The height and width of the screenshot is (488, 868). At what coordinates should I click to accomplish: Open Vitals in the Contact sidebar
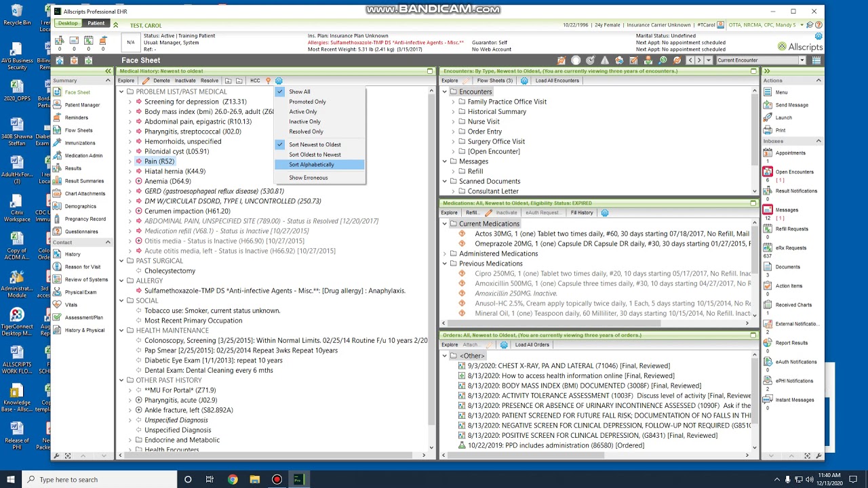pyautogui.click(x=71, y=305)
